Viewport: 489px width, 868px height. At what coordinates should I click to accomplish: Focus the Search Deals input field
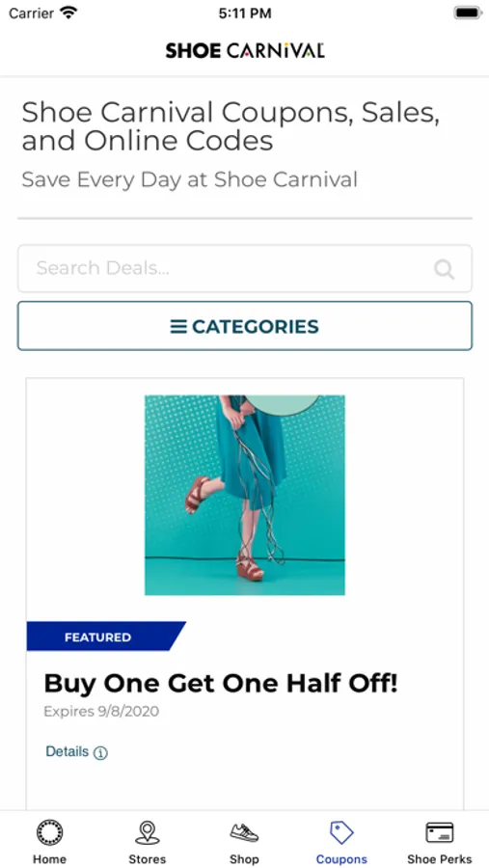pos(245,268)
